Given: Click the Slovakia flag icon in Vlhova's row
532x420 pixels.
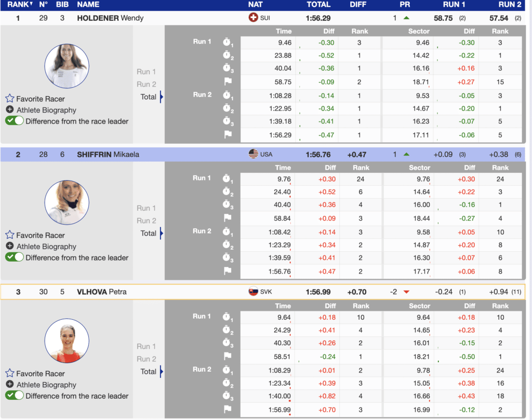Looking at the screenshot, I should [x=253, y=292].
